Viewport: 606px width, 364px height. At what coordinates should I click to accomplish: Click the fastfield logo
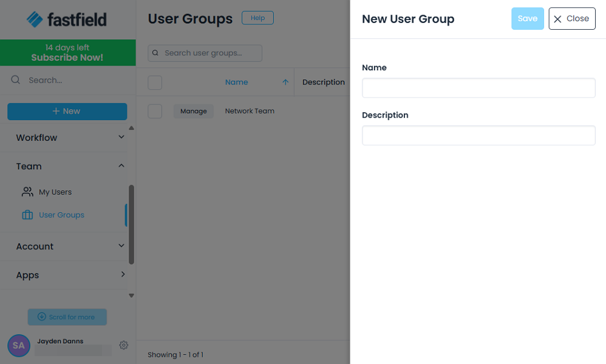(66, 19)
